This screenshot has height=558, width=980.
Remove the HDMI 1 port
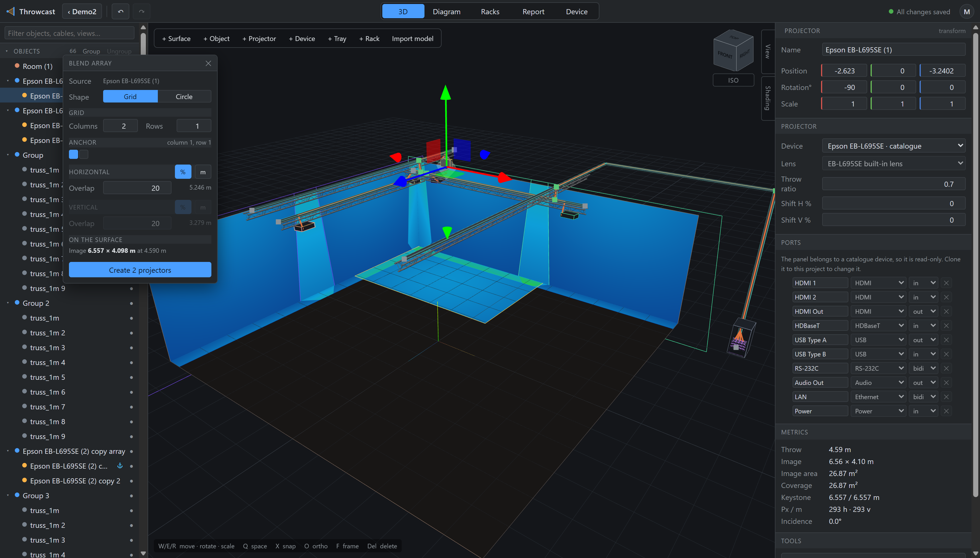(946, 283)
